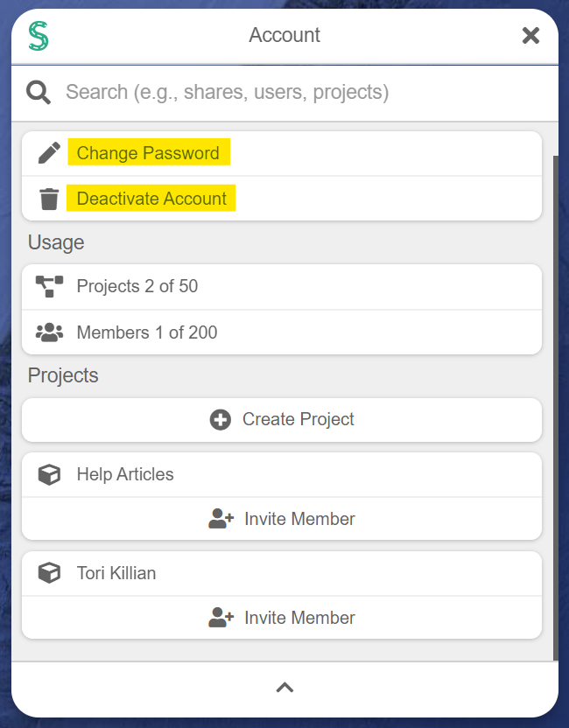Viewport: 569px width, 728px height.
Task: Select the projects hierarchy icon in Usage
Action: click(50, 286)
